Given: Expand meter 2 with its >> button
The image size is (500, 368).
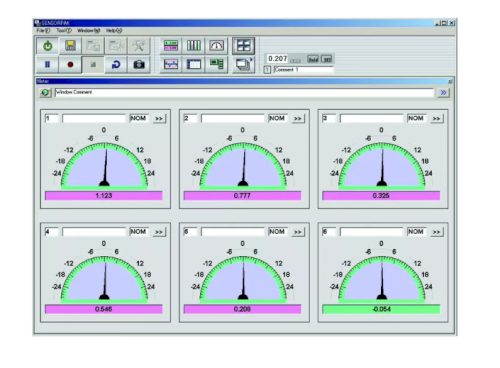Looking at the screenshot, I should click(x=298, y=119).
